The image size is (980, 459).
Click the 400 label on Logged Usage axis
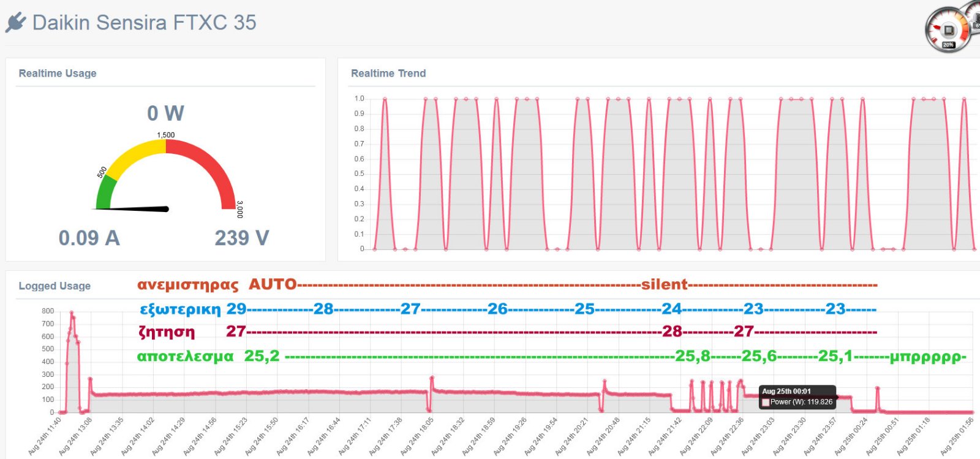(48, 362)
